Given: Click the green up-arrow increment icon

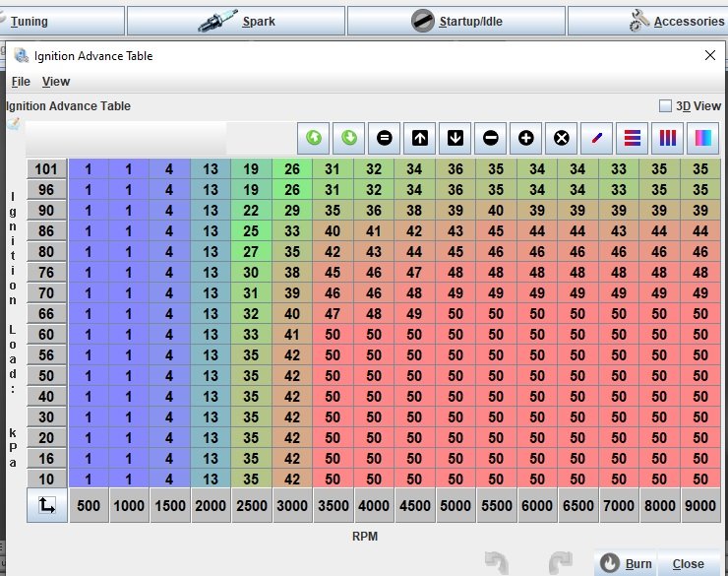Looking at the screenshot, I should coord(314,138).
